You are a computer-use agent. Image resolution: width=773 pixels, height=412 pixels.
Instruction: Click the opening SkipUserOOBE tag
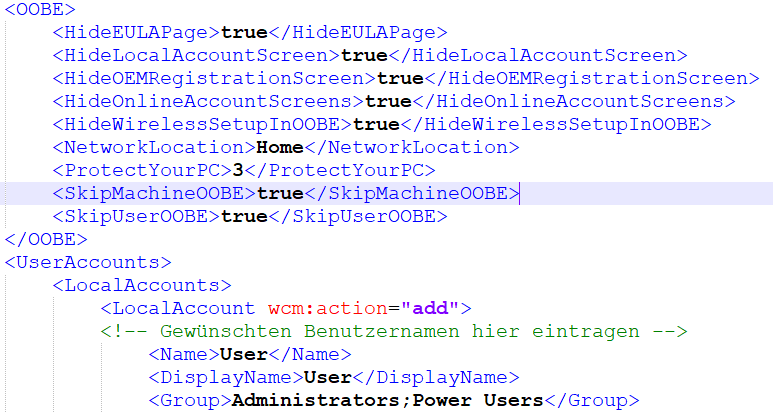tap(137, 216)
